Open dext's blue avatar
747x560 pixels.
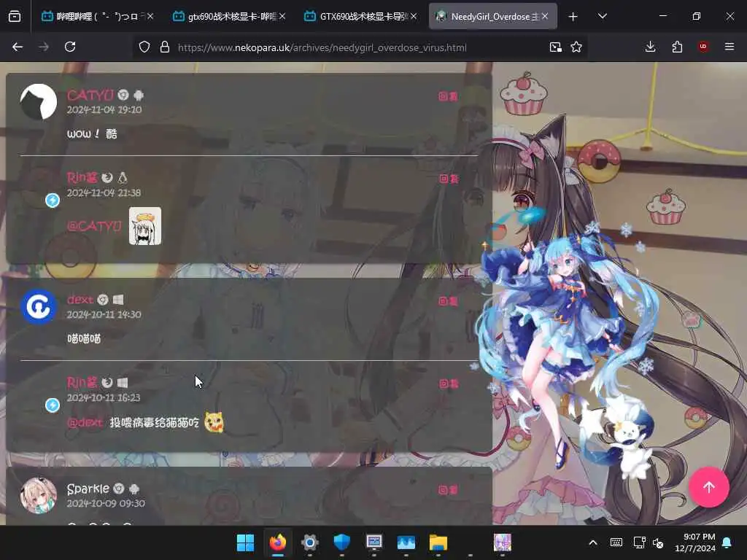click(39, 307)
